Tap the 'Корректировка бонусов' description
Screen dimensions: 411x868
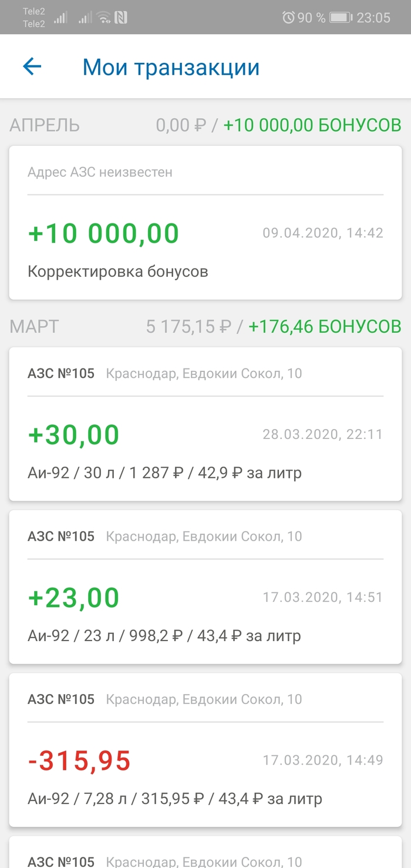coord(117,272)
